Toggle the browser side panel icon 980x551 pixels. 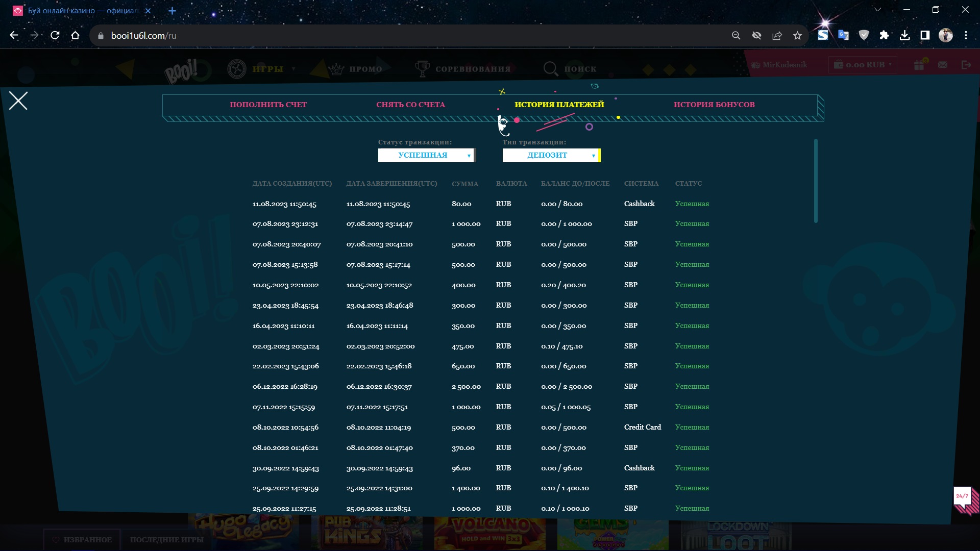925,36
